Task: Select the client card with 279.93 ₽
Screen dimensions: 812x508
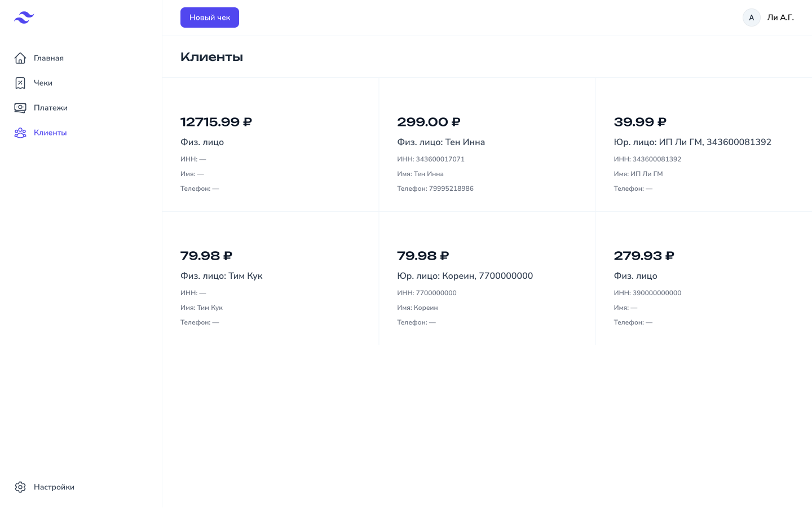Action: 704,278
